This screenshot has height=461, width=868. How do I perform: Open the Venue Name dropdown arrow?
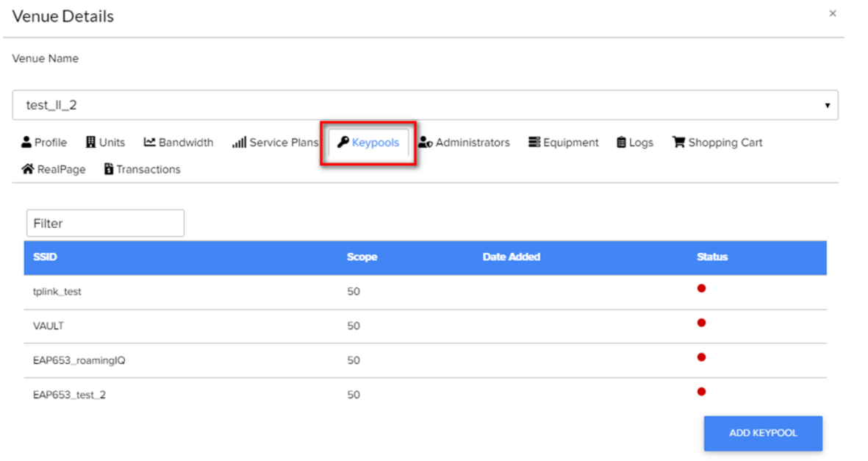pos(827,106)
